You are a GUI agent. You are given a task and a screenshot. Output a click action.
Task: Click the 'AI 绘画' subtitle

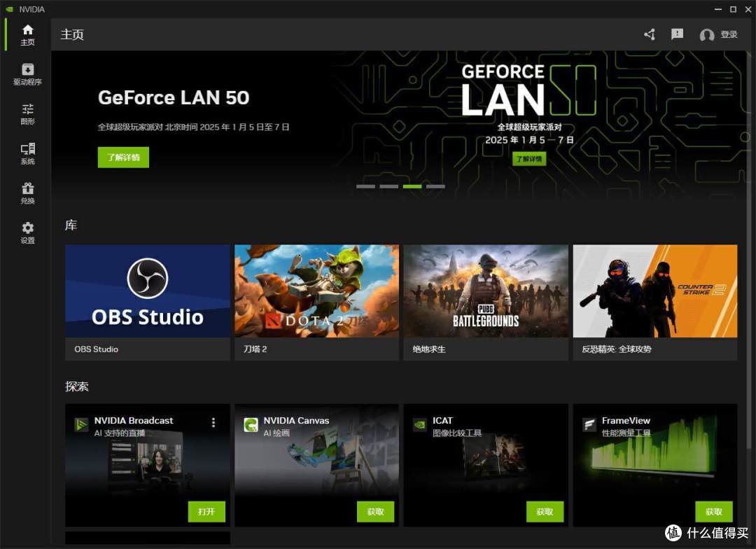click(x=276, y=433)
